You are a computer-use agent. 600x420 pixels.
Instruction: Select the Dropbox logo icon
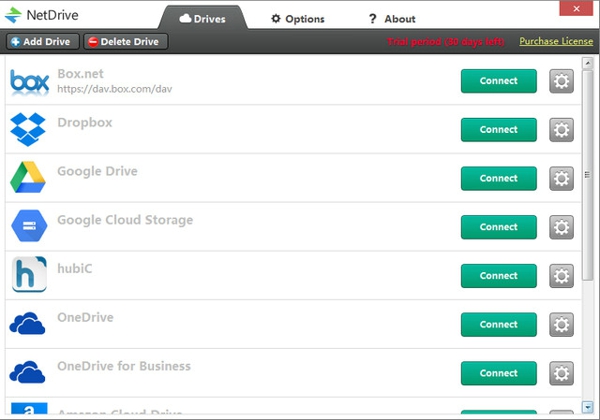pyautogui.click(x=29, y=129)
